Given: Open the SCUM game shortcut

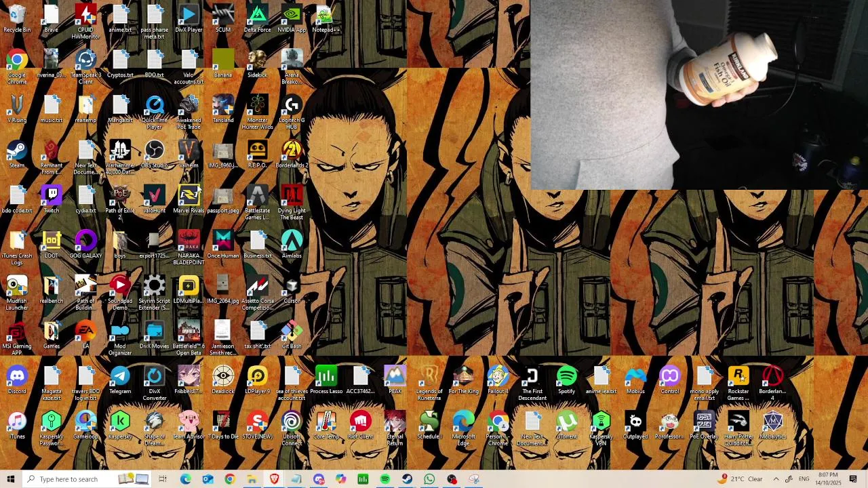Looking at the screenshot, I should 223,19.
